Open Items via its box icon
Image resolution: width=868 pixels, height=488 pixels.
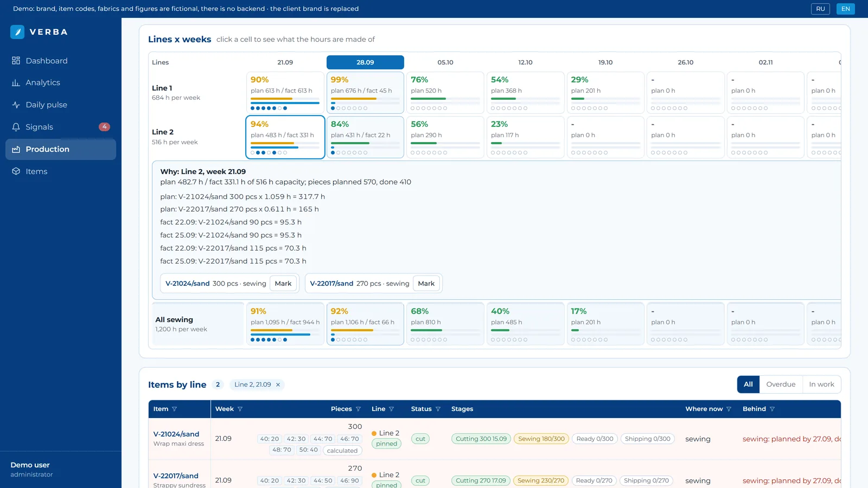(16, 171)
